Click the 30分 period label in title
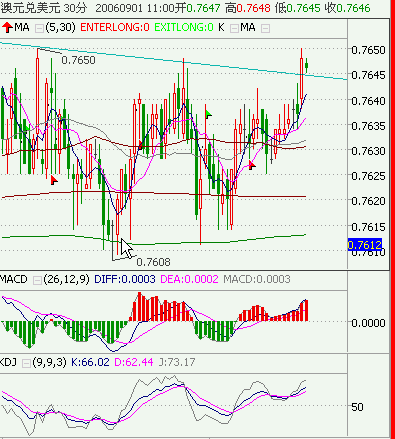The image size is (395, 439). click(75, 8)
